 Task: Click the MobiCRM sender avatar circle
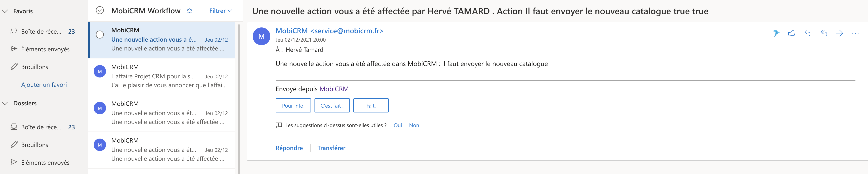261,37
